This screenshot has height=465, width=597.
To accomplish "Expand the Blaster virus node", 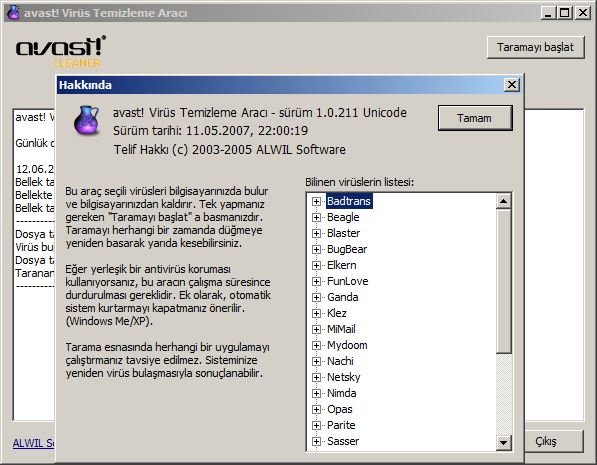I will click(x=316, y=233).
